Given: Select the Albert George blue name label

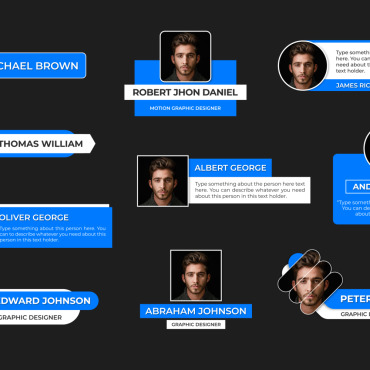Looking at the screenshot, I should coord(230,168).
